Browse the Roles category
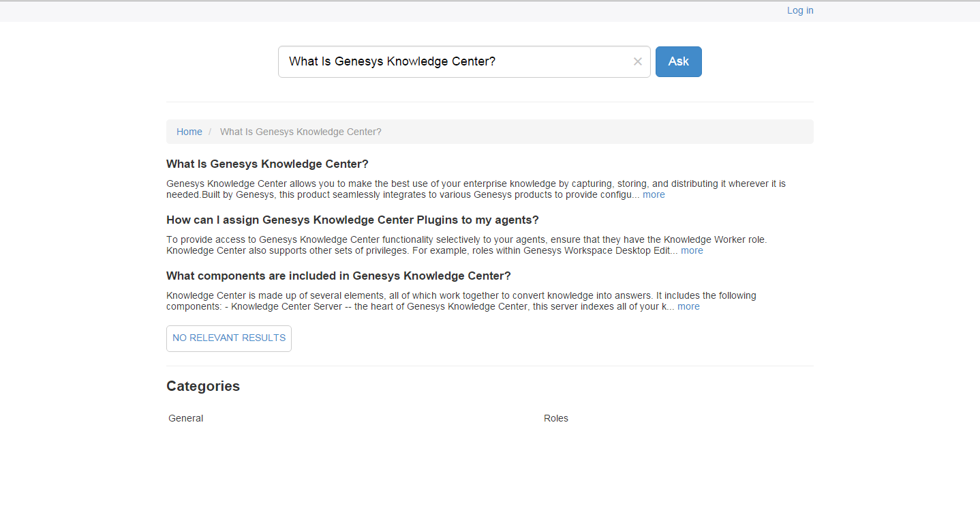The width and height of the screenshot is (980, 530). click(x=555, y=418)
